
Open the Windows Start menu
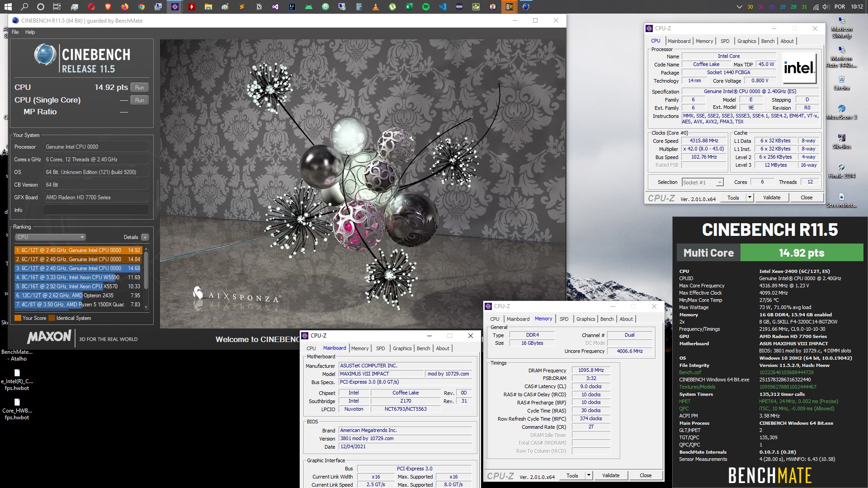[x=8, y=7]
